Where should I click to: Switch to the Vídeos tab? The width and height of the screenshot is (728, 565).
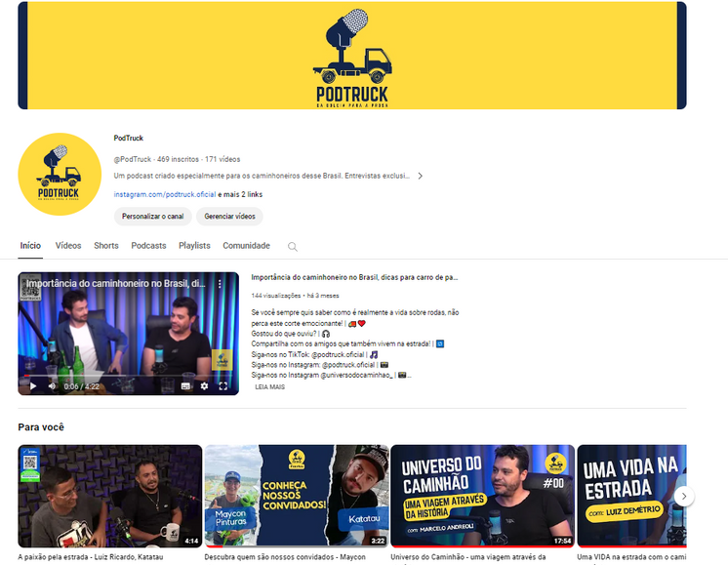[x=68, y=246]
